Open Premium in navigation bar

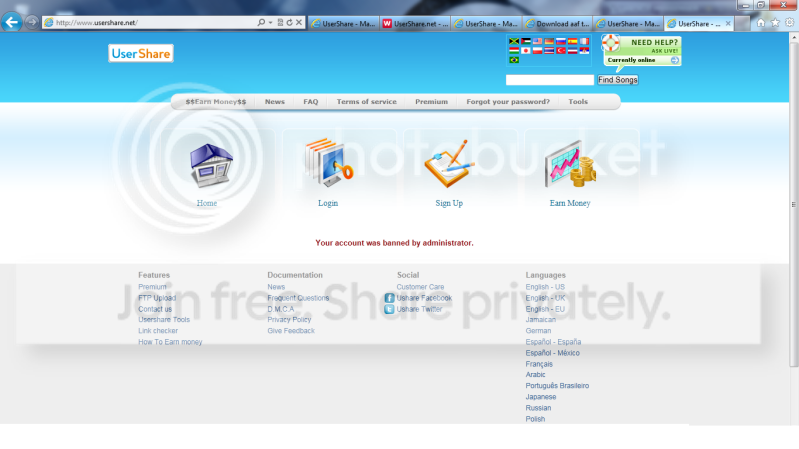(x=432, y=102)
